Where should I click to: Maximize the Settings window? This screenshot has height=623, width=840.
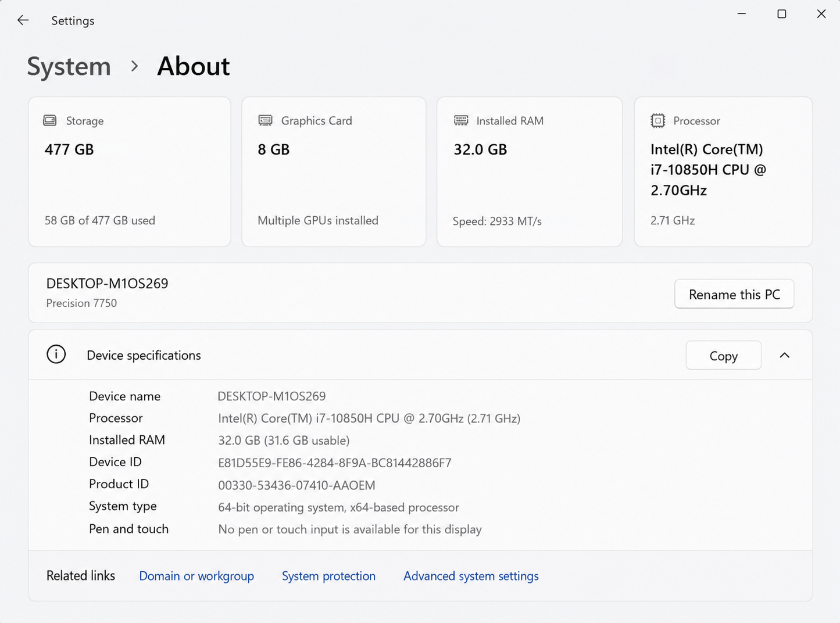pyautogui.click(x=782, y=14)
